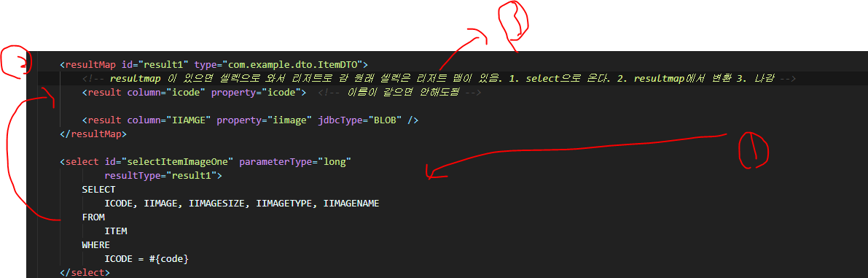Click the ITEM table name
Image resolution: width=868 pixels, height=278 pixels.
(x=116, y=231)
